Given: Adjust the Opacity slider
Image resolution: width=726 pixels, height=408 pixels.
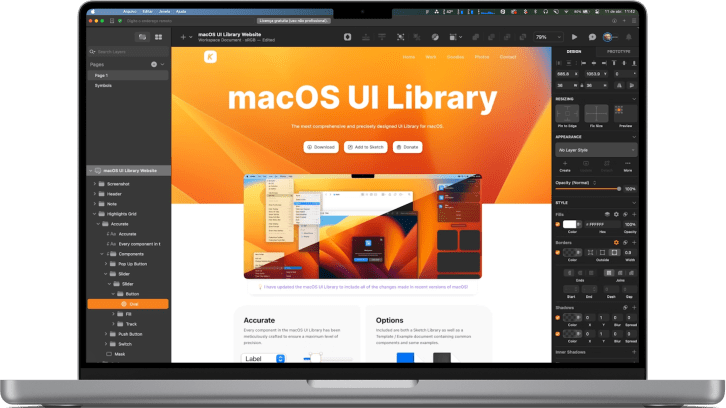Looking at the screenshot, I should tap(588, 188).
